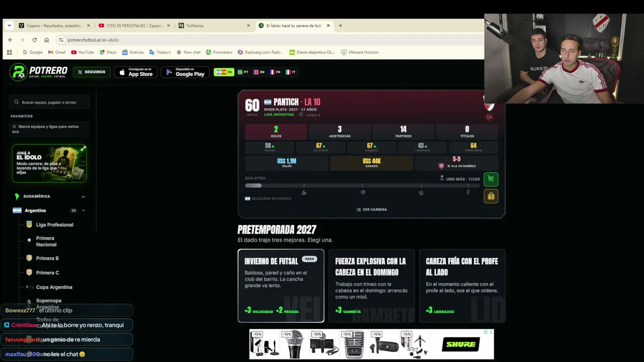Open Primera C in sidebar
Viewport: 644px width, 362px height.
point(47,273)
